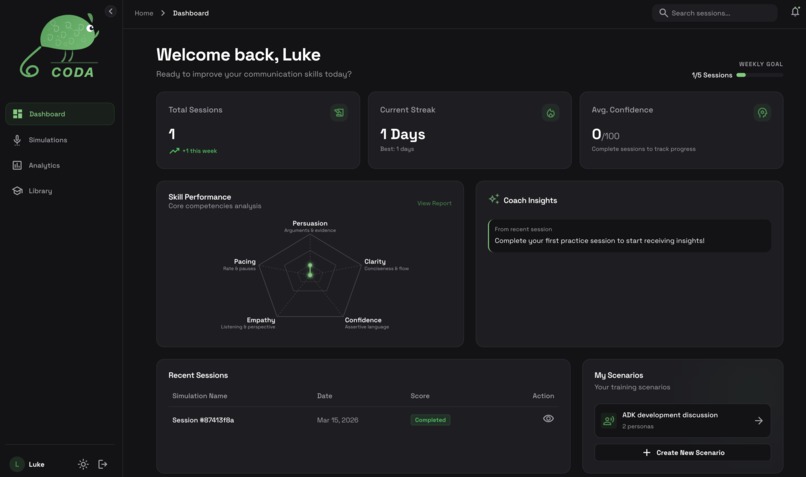806x477 pixels.
Task: Click the Completed status badge
Action: pos(430,420)
